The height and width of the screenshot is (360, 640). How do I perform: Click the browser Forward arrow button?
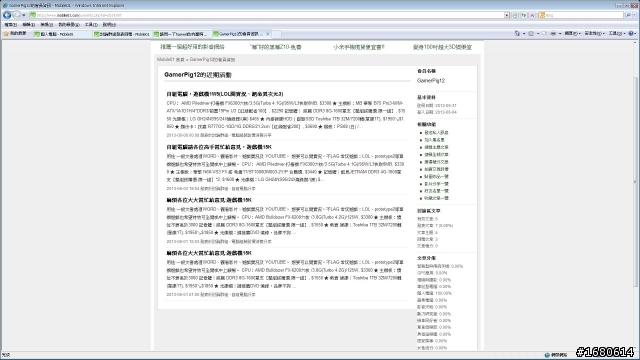tap(16, 15)
